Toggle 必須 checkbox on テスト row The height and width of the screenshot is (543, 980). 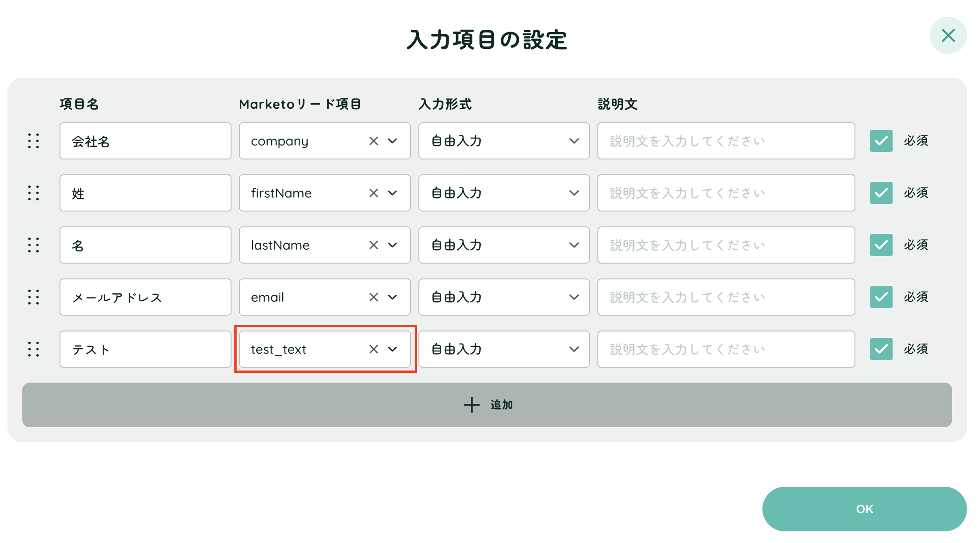coord(881,349)
